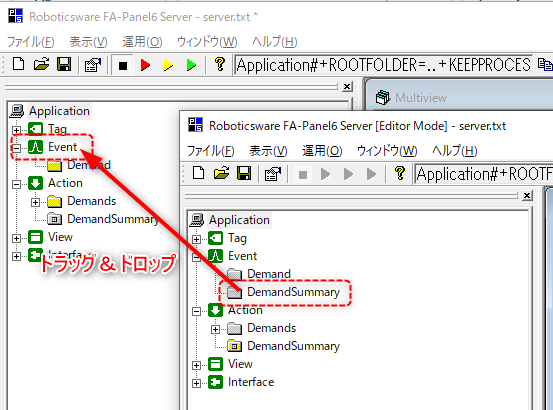Expand the View node in front window
Image resolution: width=553 pixels, height=410 pixels.
pyautogui.click(x=196, y=365)
